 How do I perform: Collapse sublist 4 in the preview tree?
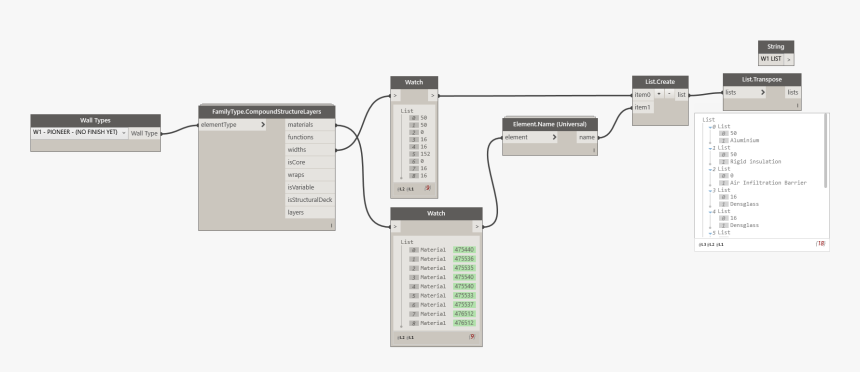click(710, 211)
